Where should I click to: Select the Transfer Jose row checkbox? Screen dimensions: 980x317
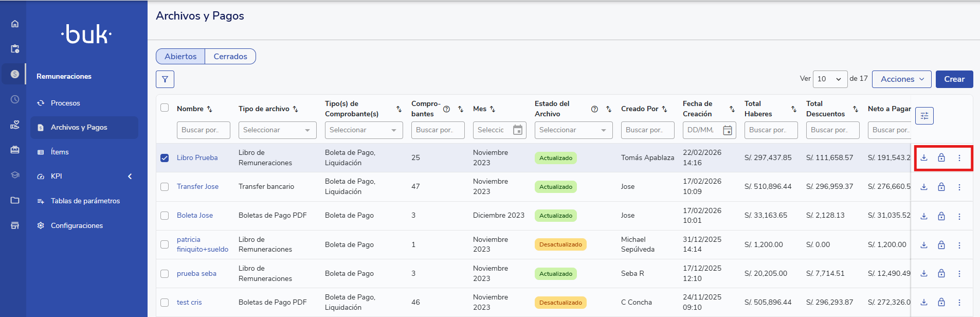[165, 187]
